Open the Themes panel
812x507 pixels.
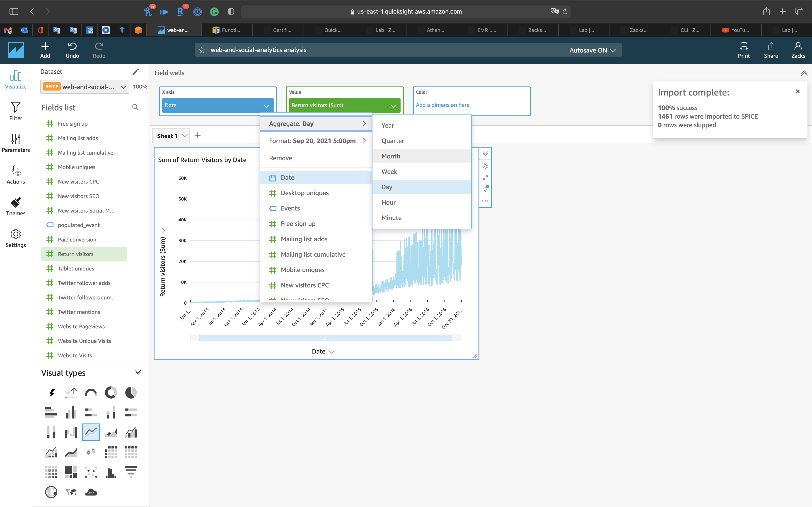pyautogui.click(x=15, y=206)
